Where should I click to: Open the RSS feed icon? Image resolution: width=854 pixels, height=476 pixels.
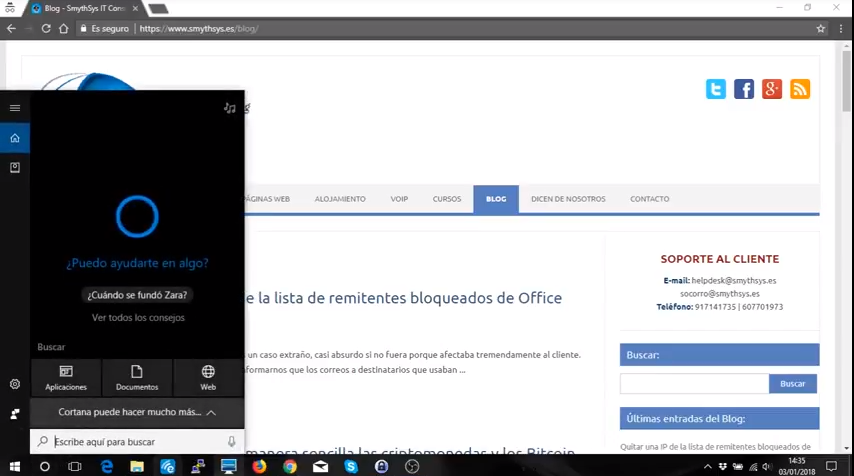click(800, 89)
